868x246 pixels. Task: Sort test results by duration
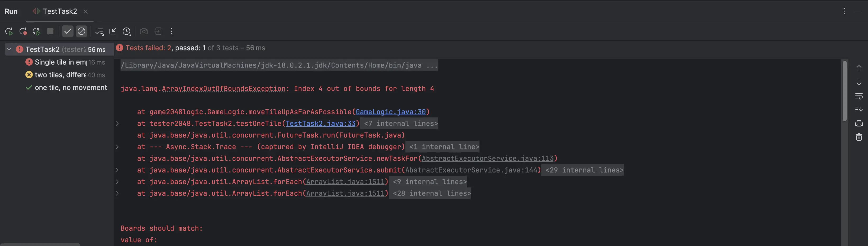click(99, 31)
